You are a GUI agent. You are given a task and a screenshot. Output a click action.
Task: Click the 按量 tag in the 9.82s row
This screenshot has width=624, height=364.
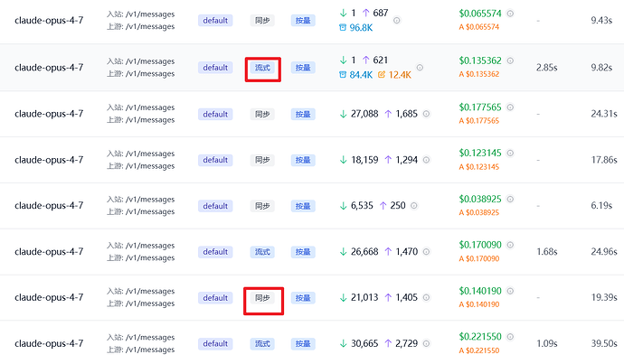click(303, 68)
